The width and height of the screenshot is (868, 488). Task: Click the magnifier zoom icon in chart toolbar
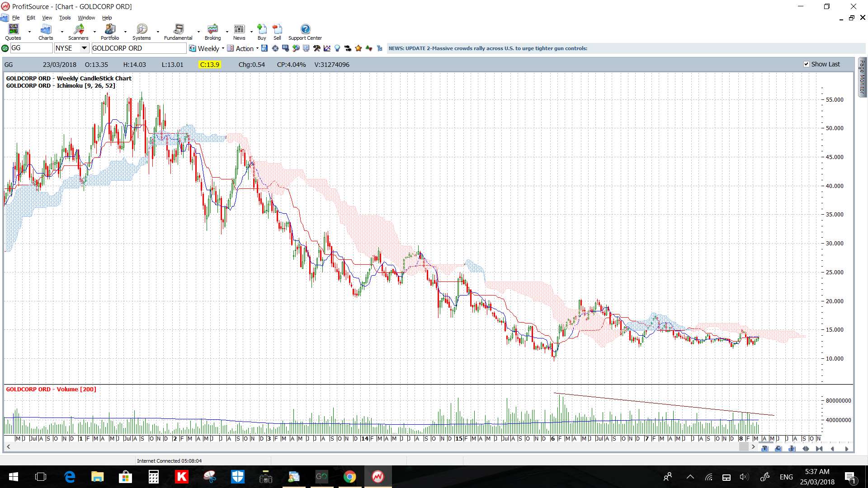(296, 48)
